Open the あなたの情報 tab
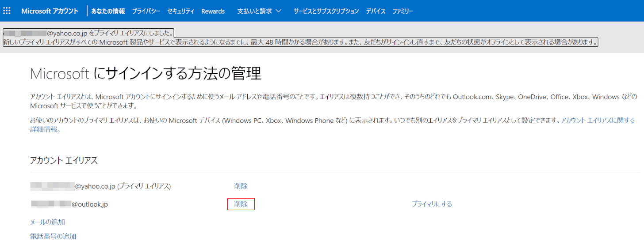644x245 pixels. [108, 11]
